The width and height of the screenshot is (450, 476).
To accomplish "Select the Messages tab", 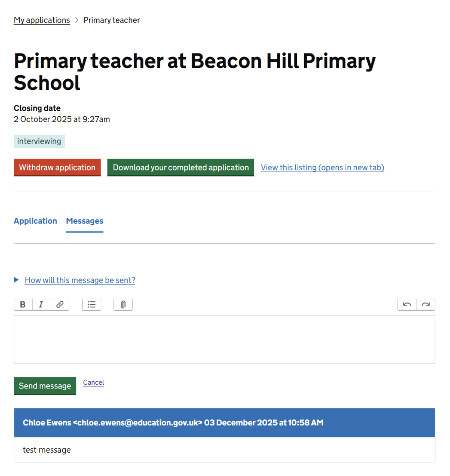I will click(x=84, y=221).
